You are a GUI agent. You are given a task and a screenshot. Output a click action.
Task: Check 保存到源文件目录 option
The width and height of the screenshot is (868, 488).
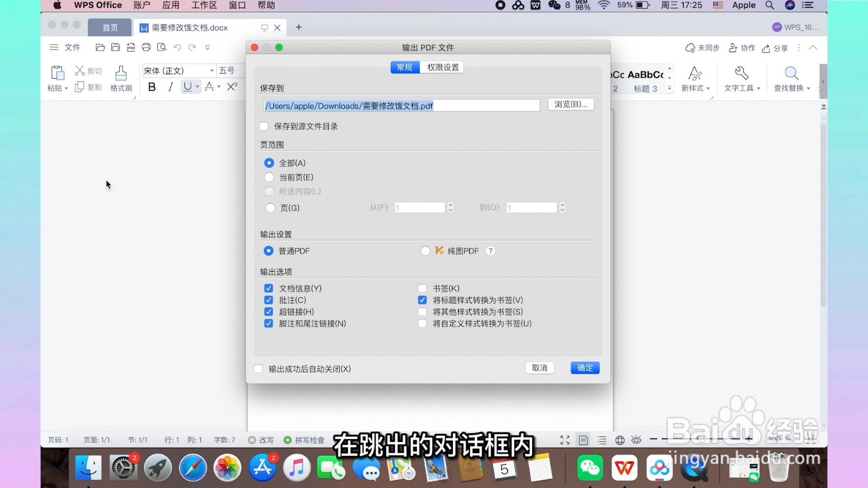tap(264, 126)
